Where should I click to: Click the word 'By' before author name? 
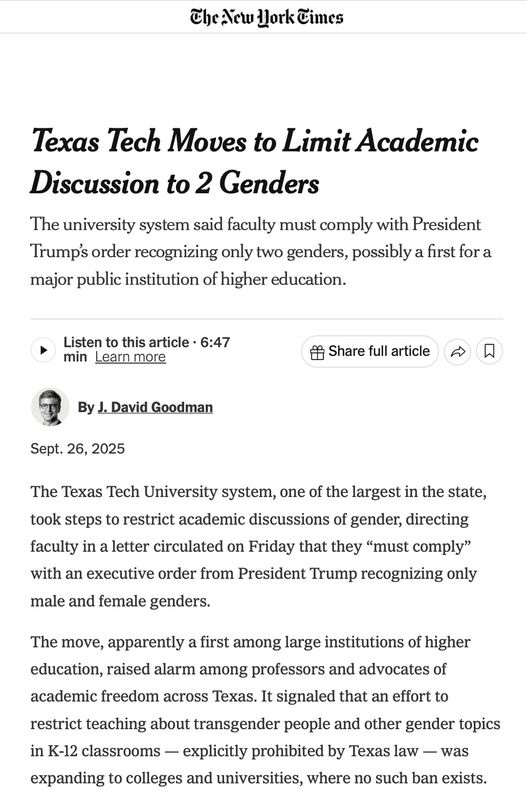(x=86, y=407)
